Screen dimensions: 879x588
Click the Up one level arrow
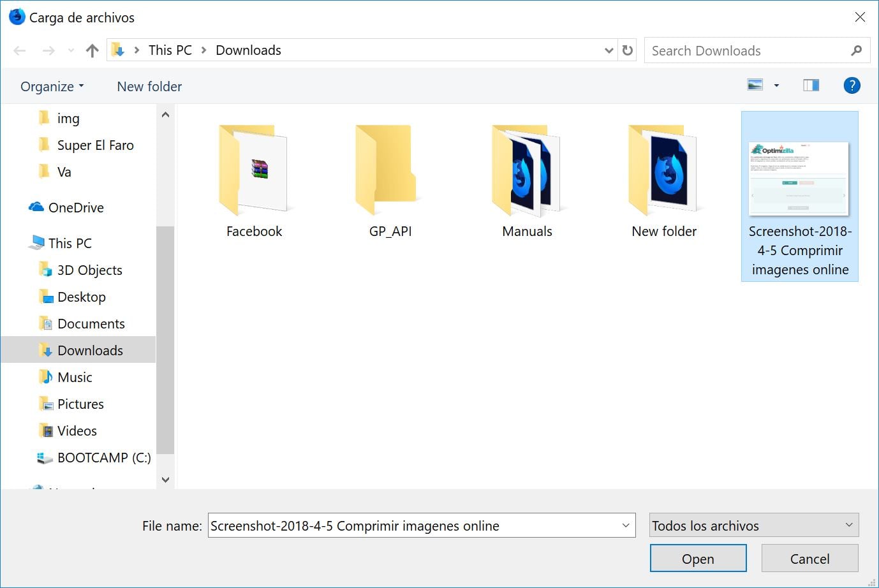coord(92,50)
